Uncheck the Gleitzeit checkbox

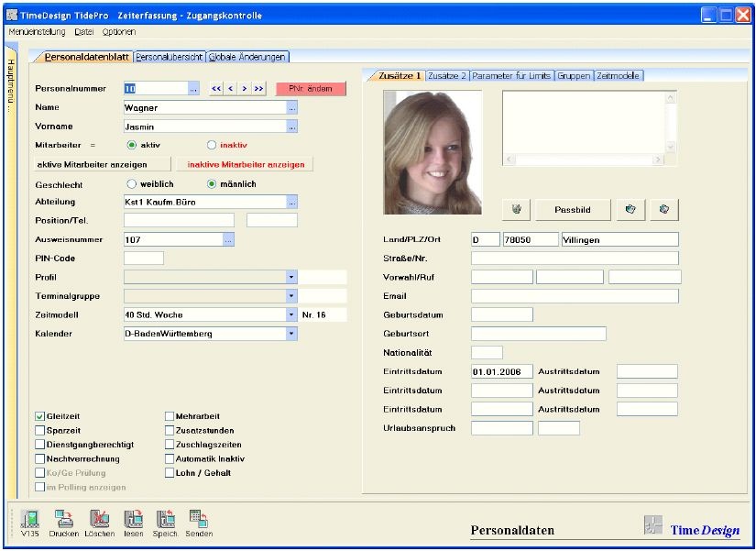pyautogui.click(x=40, y=416)
